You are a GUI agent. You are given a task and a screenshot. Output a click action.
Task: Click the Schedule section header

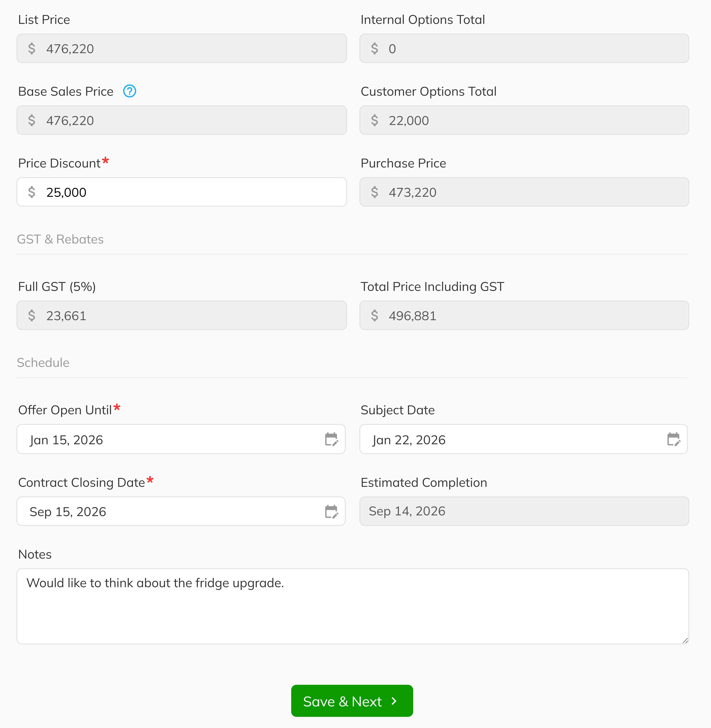pos(43,362)
